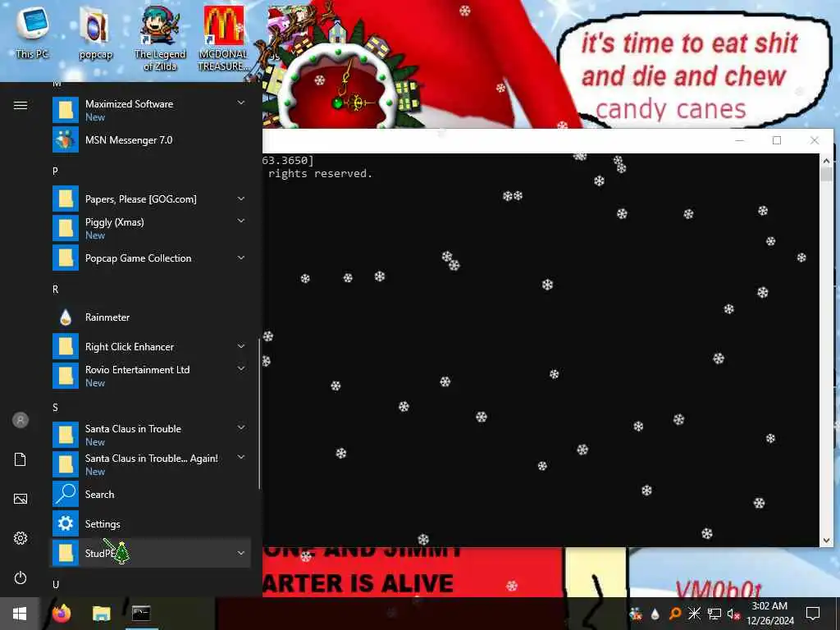Expand the StudPE folder chevron
840x630 pixels.
pos(241,553)
